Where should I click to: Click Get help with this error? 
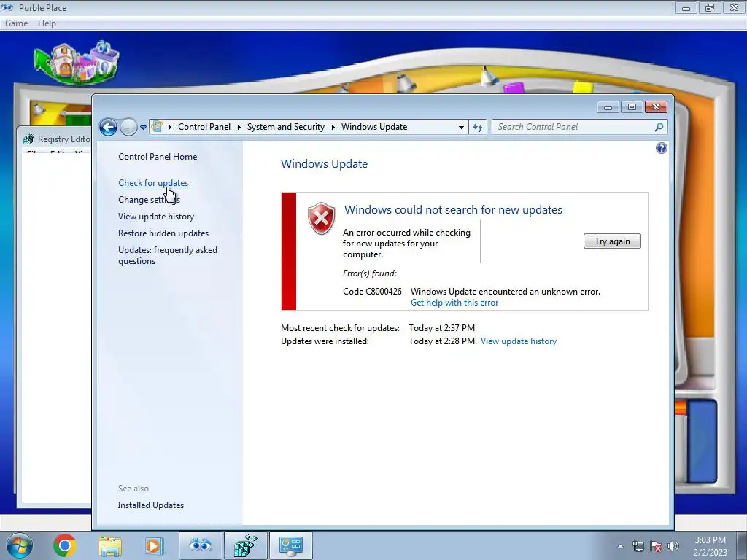point(454,303)
